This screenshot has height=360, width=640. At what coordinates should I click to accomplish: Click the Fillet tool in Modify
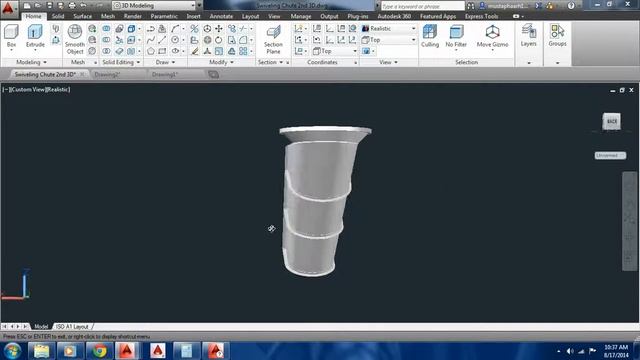tap(243, 40)
